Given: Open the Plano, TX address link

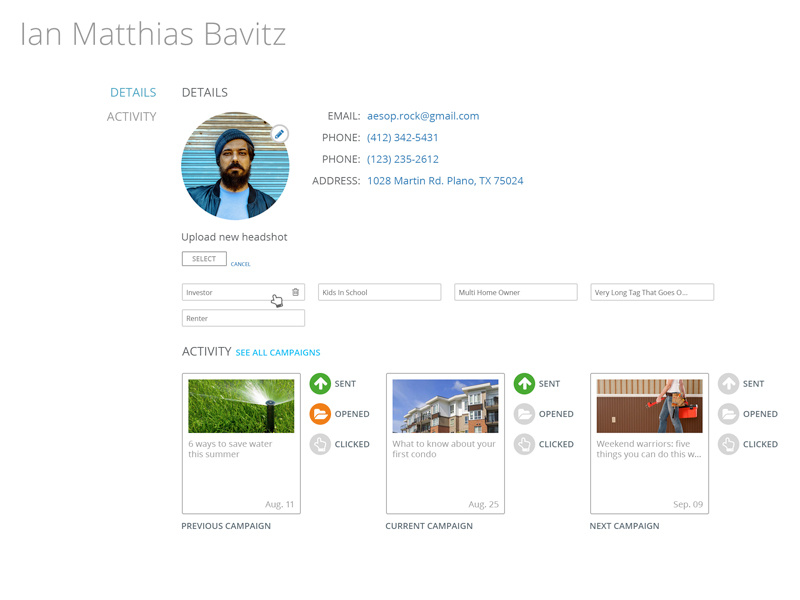Looking at the screenshot, I should (x=445, y=181).
